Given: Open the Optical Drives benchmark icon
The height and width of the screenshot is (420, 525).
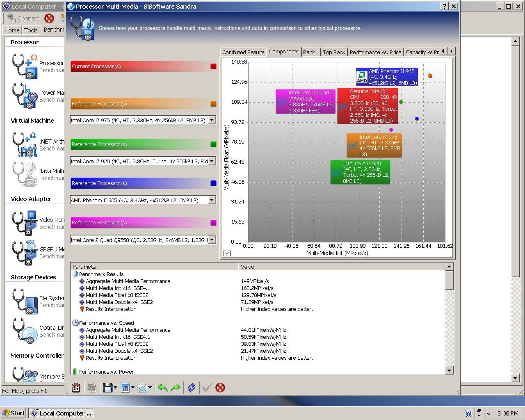Looking at the screenshot, I should pos(25,331).
